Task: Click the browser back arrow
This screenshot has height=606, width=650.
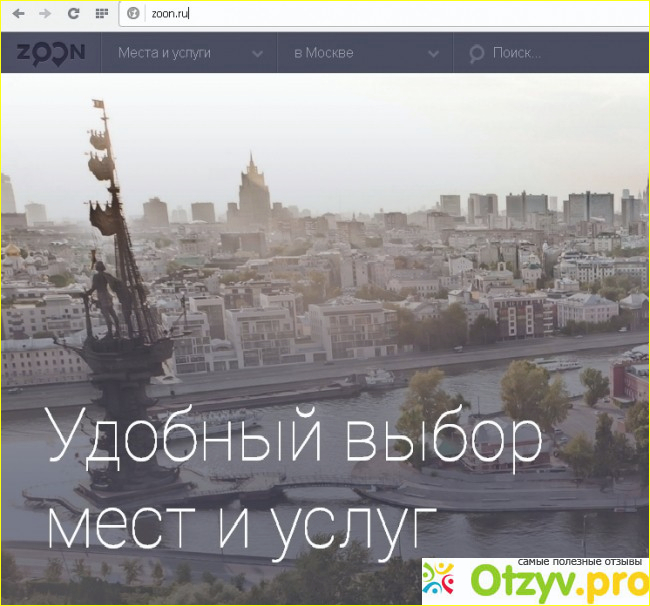Action: click(18, 14)
